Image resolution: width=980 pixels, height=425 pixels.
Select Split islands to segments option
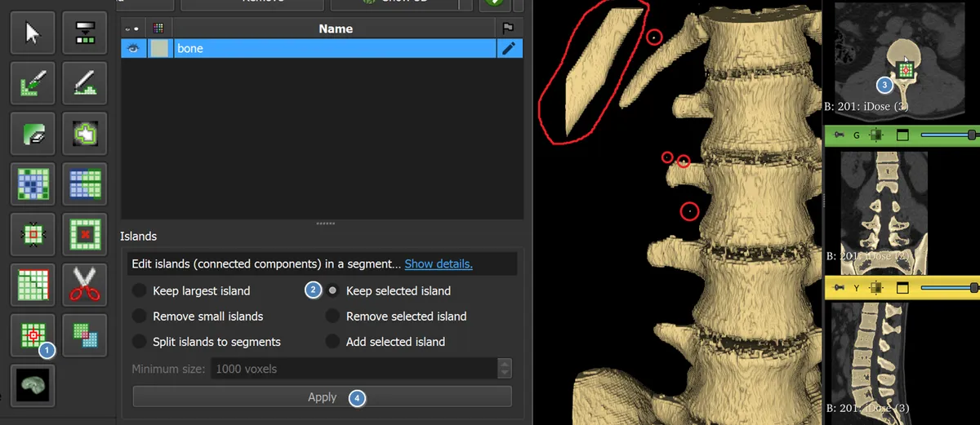pyautogui.click(x=207, y=342)
